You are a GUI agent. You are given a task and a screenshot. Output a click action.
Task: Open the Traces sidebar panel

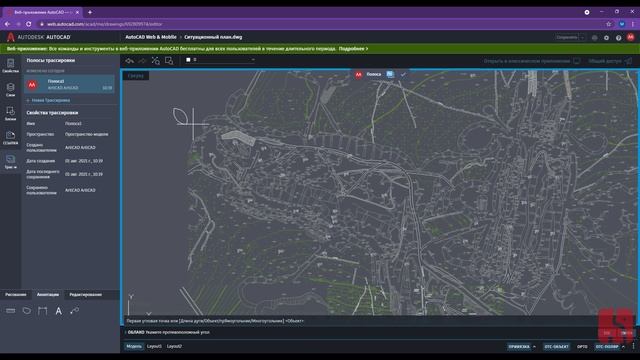point(11,162)
